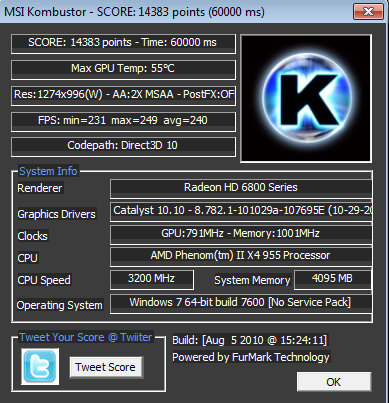Click the Twitter bird icon
This screenshot has width=389, height=403.
point(40,366)
